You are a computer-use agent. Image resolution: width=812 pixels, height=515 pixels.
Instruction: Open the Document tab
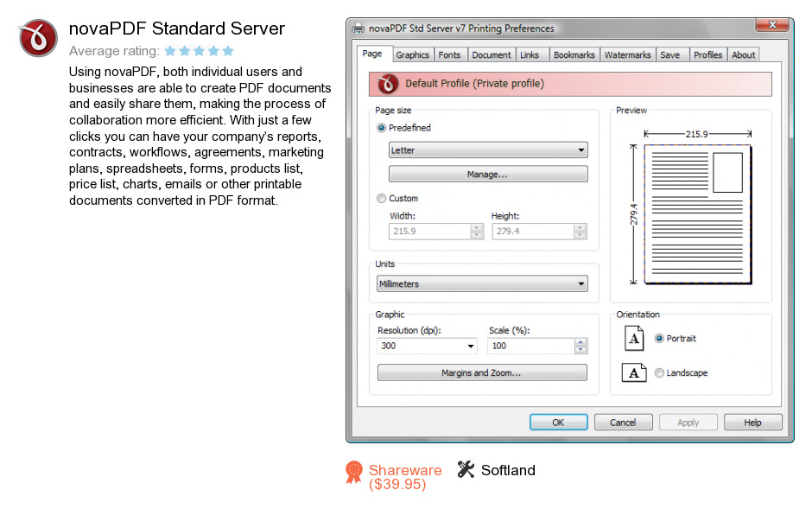(x=491, y=55)
